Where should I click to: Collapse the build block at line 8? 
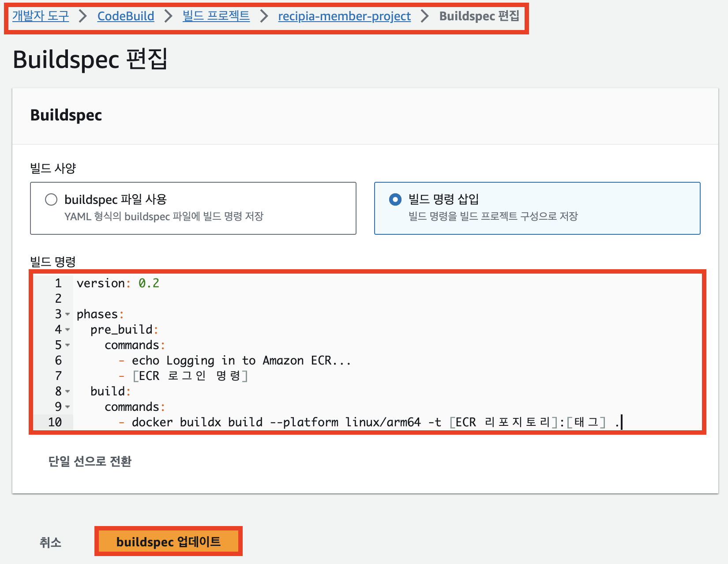(x=68, y=392)
